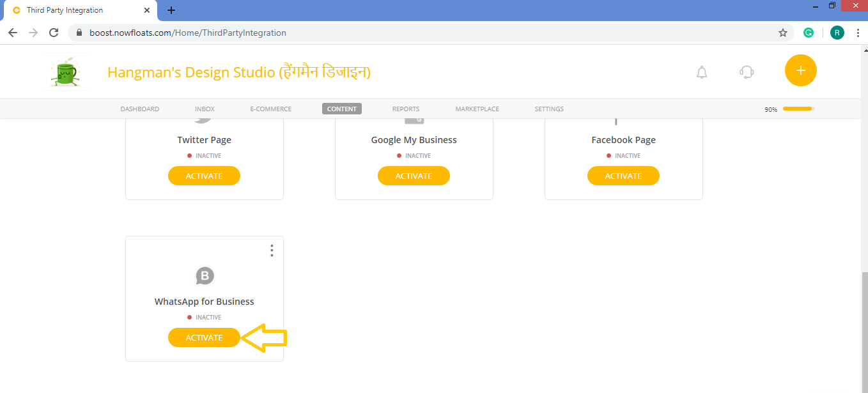Activate WhatsApp for Business
This screenshot has width=868, height=393.
pos(204,337)
